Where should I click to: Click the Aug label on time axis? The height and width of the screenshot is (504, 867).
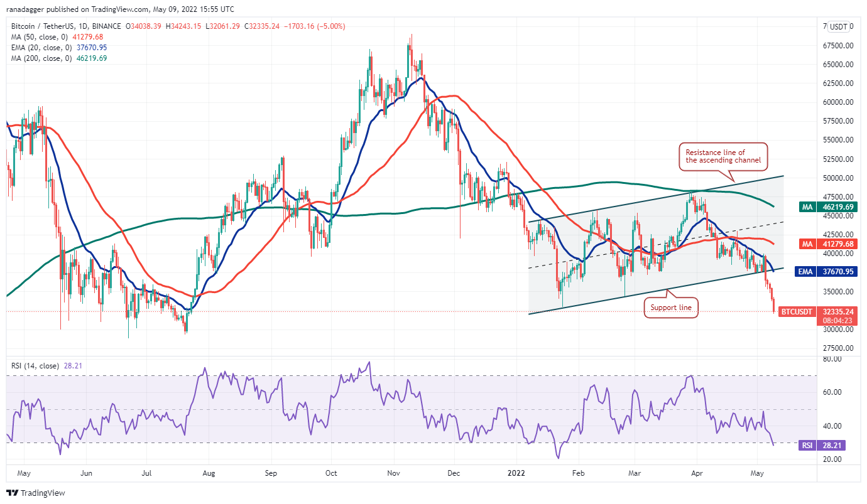tap(209, 473)
